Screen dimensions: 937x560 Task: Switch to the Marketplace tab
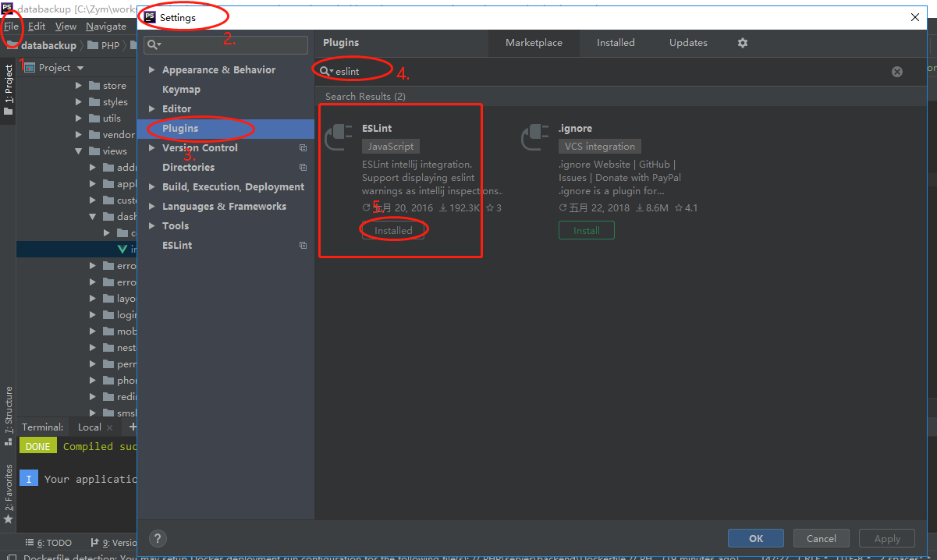[534, 43]
